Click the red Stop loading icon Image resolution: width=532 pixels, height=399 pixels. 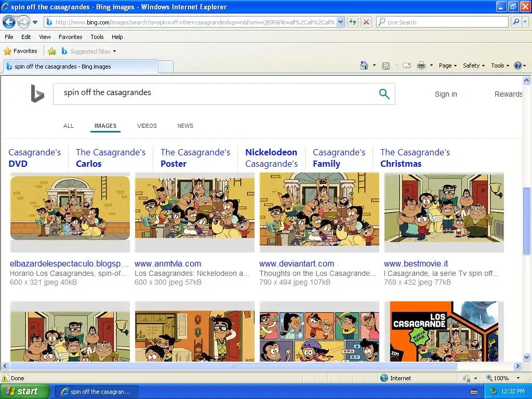click(x=366, y=22)
